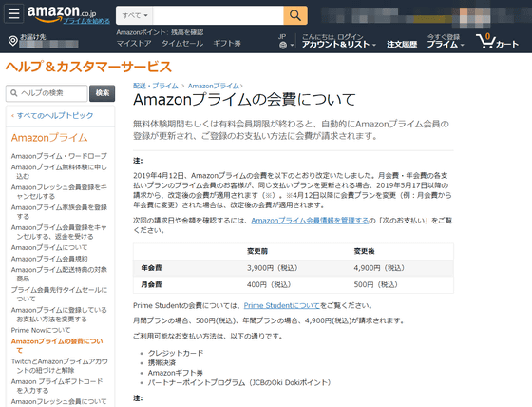Screen dimensions: 532x407
Task: Open Amazon プライムギフトコードを入力する topic
Action: pos(57,385)
